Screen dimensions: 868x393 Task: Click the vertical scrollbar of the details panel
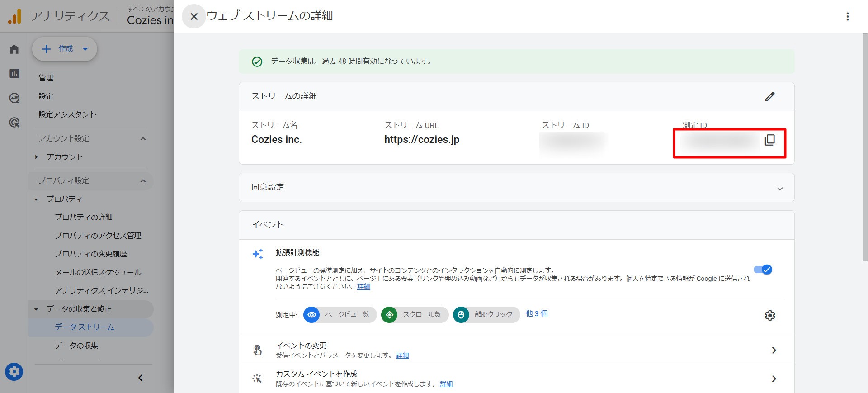click(x=865, y=147)
